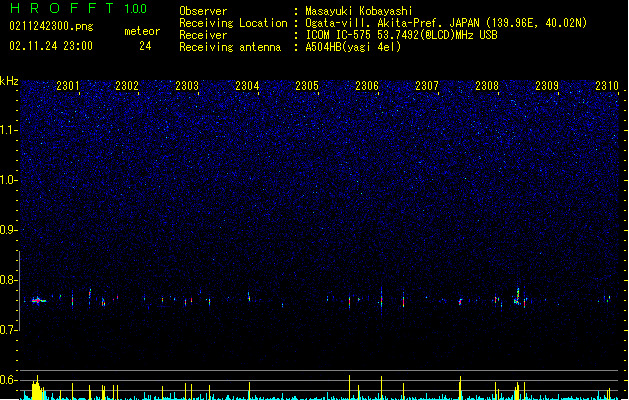Click the 2302 time marker
The width and height of the screenshot is (629, 400).
(127, 86)
